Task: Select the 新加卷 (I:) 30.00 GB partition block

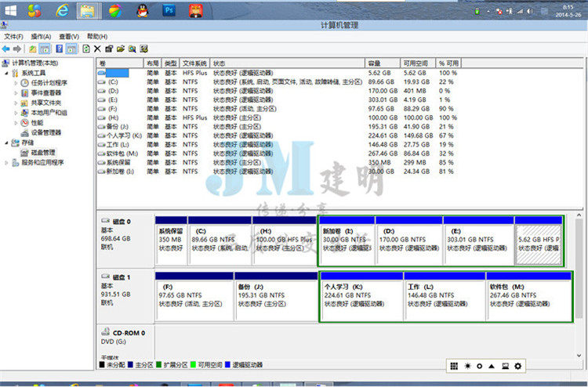Action: pyautogui.click(x=347, y=241)
